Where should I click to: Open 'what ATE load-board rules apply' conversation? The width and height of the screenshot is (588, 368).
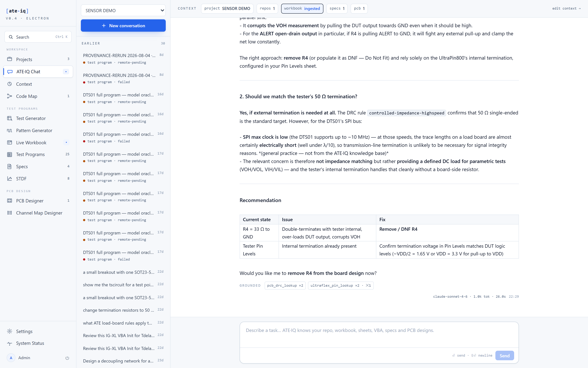(x=123, y=323)
